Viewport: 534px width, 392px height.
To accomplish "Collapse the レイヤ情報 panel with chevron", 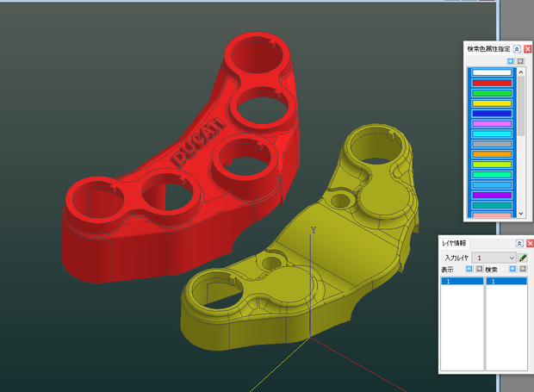I will [x=519, y=243].
